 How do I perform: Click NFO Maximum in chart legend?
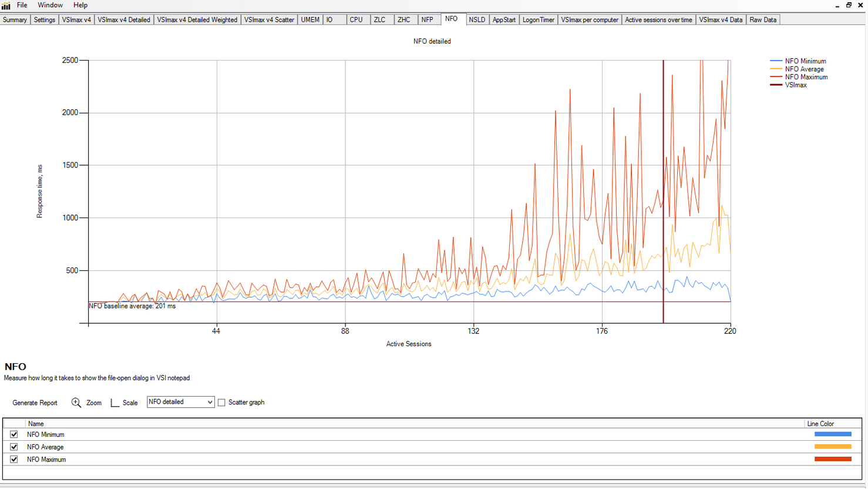point(806,77)
